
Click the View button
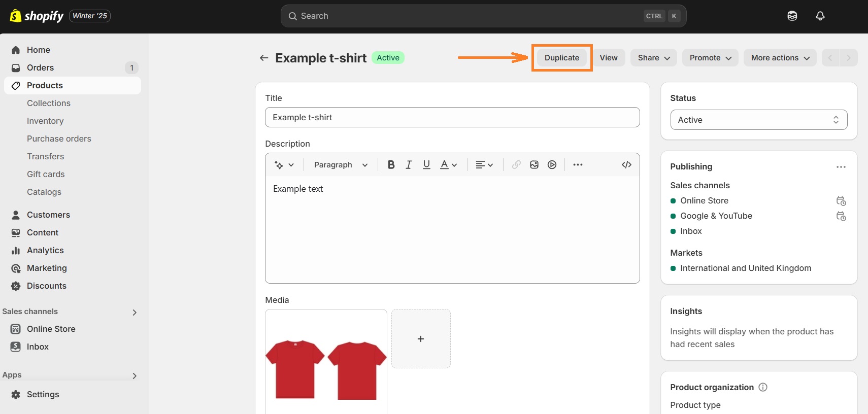(x=609, y=58)
